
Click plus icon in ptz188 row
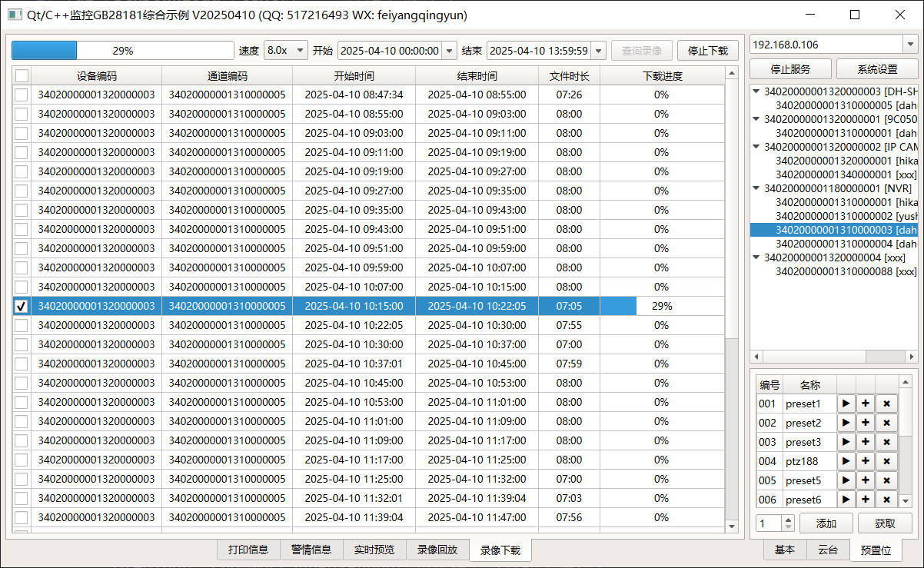866,461
